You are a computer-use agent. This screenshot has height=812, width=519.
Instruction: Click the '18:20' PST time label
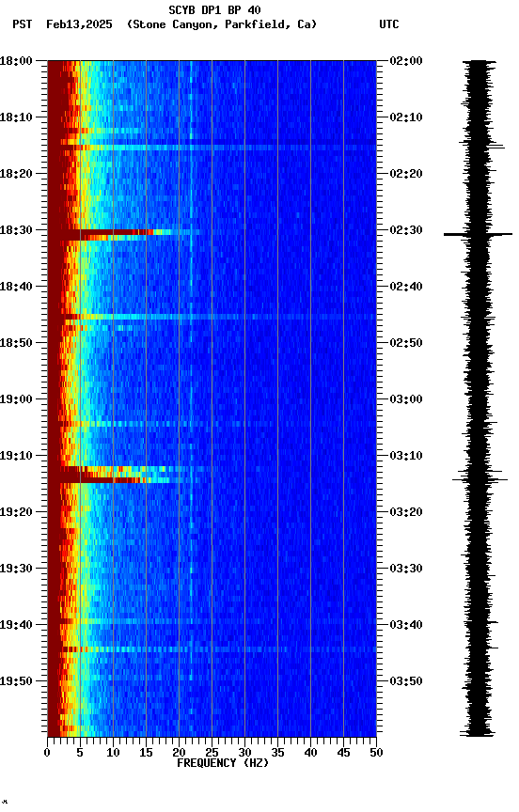click(16, 174)
